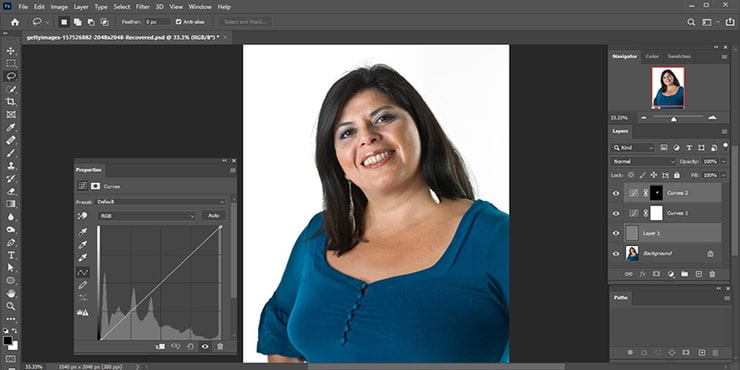Select the Crop tool
The image size is (740, 370).
click(11, 102)
